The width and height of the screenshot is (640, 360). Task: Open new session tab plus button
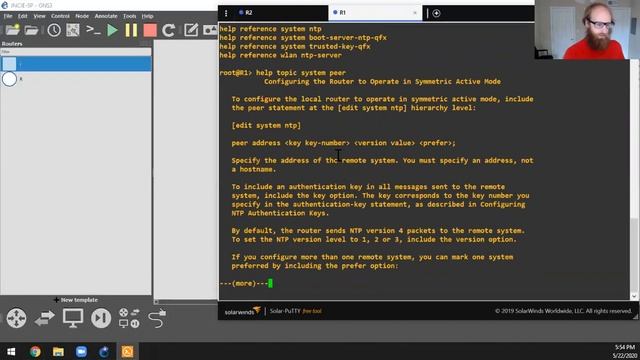[436, 13]
